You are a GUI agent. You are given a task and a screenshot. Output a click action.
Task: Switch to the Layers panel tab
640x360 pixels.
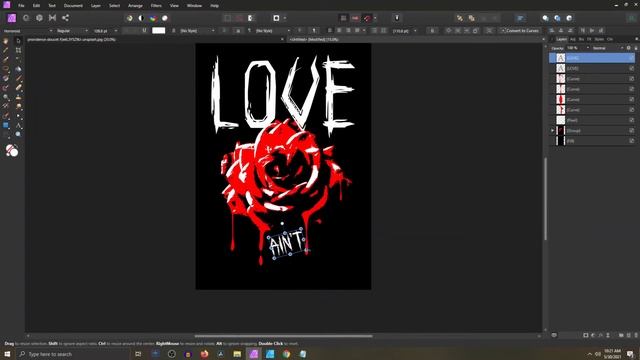[562, 39]
